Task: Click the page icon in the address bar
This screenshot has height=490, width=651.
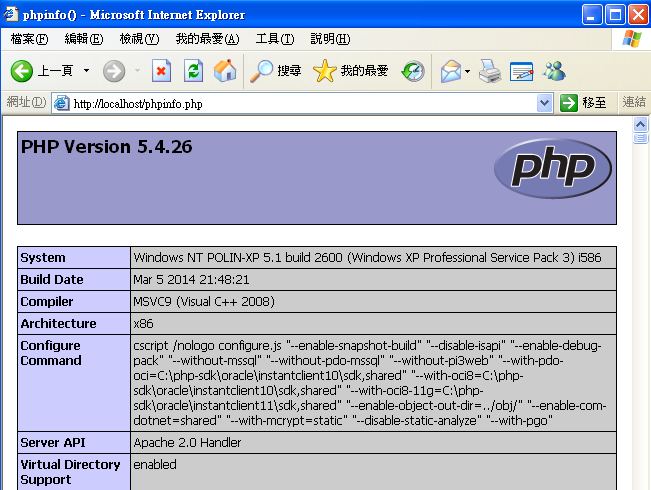Action: pyautogui.click(x=61, y=103)
